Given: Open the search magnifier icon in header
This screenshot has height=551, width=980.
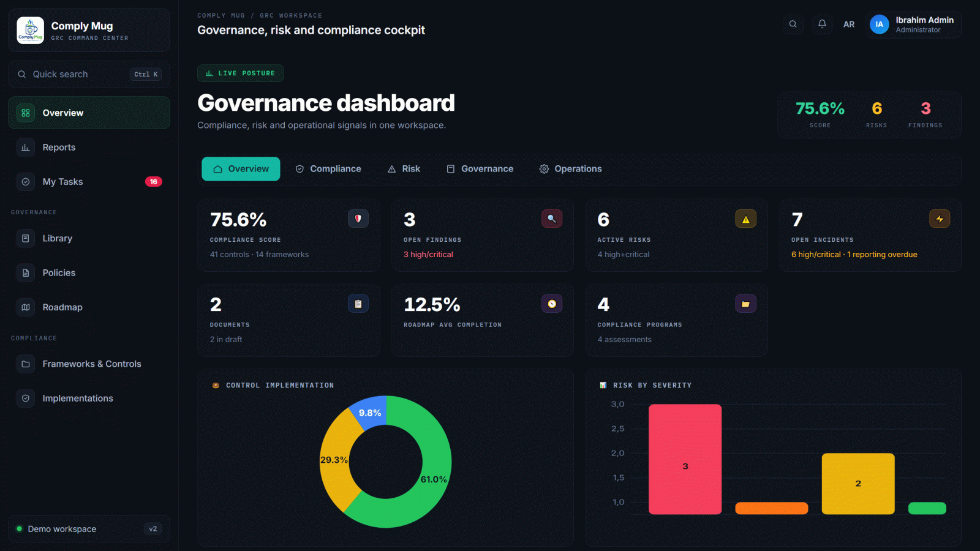Looking at the screenshot, I should coord(793,24).
